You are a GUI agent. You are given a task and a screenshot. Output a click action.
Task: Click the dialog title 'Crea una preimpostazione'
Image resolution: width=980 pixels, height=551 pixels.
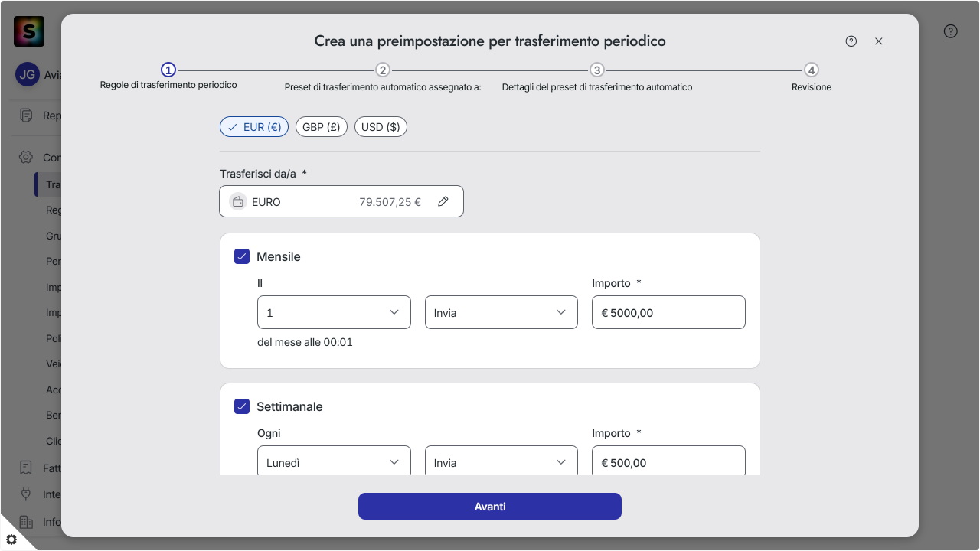coord(490,41)
